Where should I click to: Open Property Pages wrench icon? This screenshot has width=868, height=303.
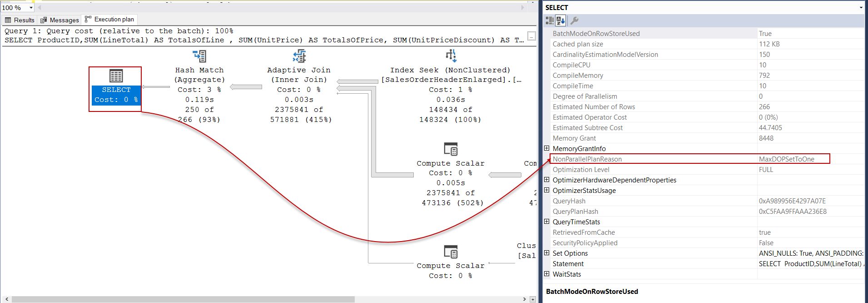574,20
